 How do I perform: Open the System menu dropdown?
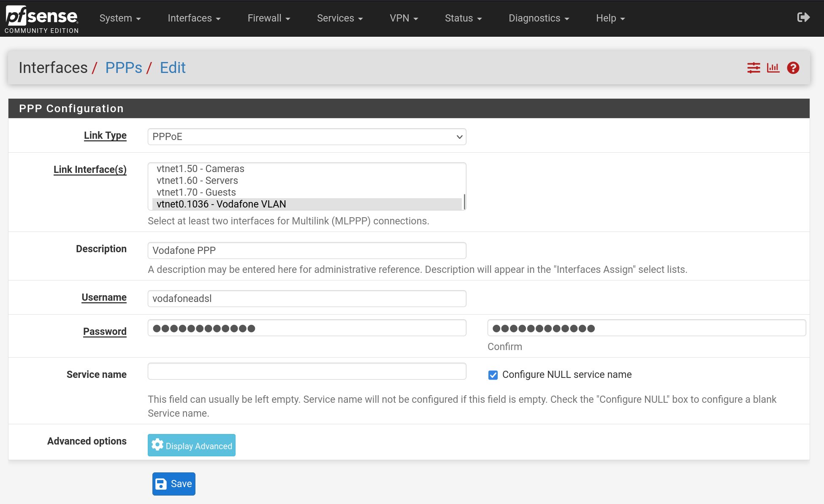pyautogui.click(x=120, y=18)
